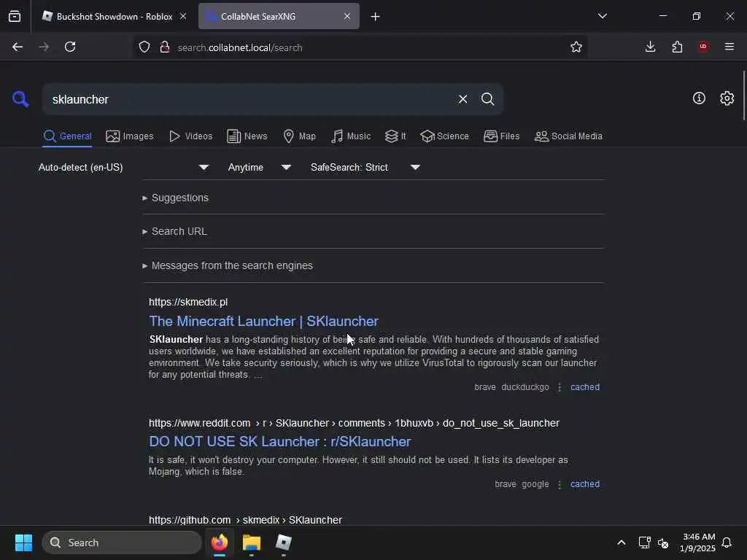Switch to Map search category
Viewport: 747px width, 560px height.
point(299,136)
